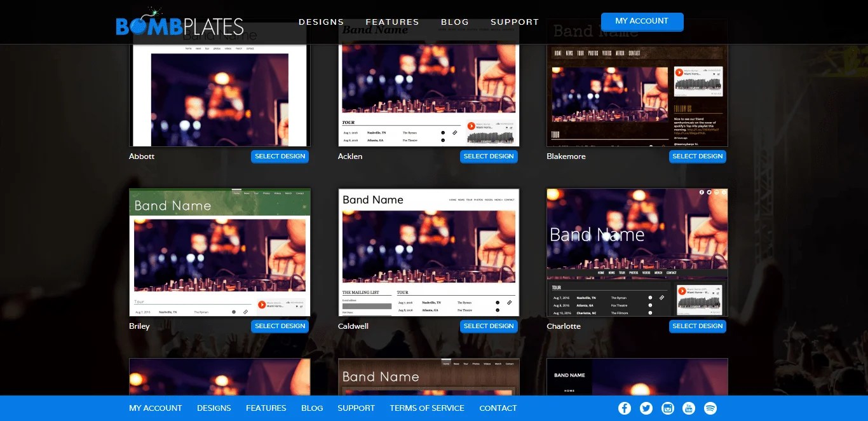
Task: Select the Briley design
Action: [x=280, y=326]
